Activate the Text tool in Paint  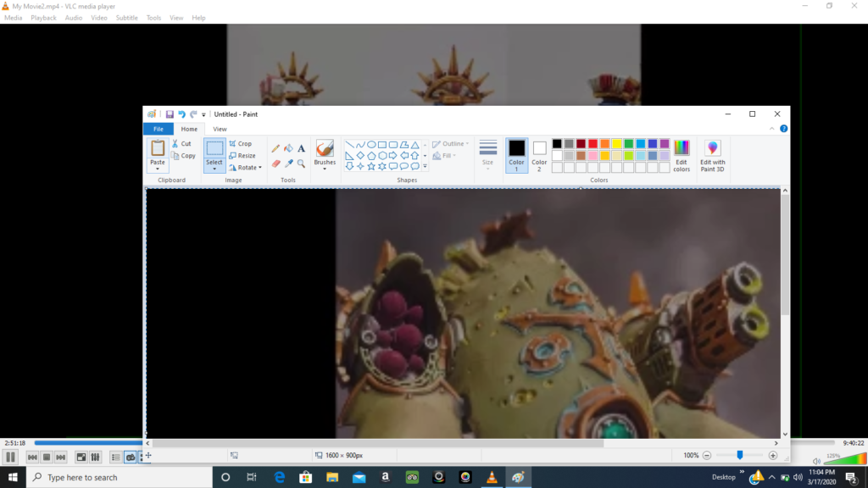[x=301, y=148]
